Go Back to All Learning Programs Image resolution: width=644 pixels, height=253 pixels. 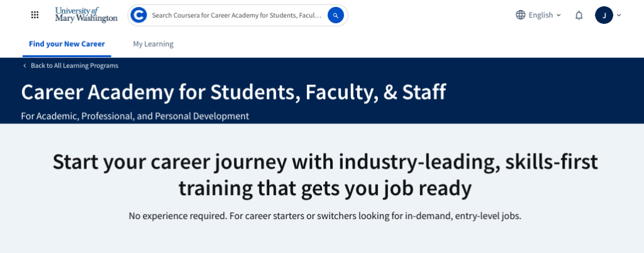pyautogui.click(x=74, y=66)
